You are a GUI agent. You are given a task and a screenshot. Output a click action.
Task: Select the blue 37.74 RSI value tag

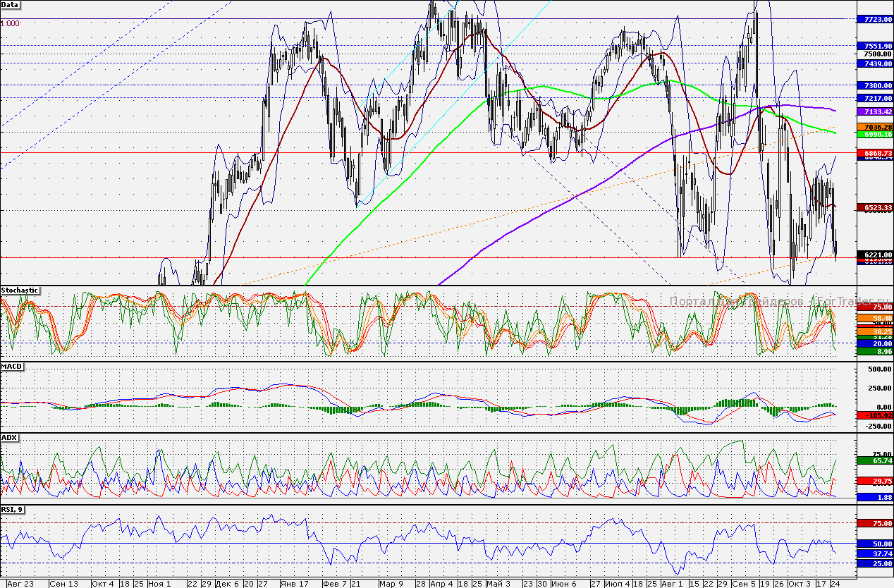click(874, 554)
